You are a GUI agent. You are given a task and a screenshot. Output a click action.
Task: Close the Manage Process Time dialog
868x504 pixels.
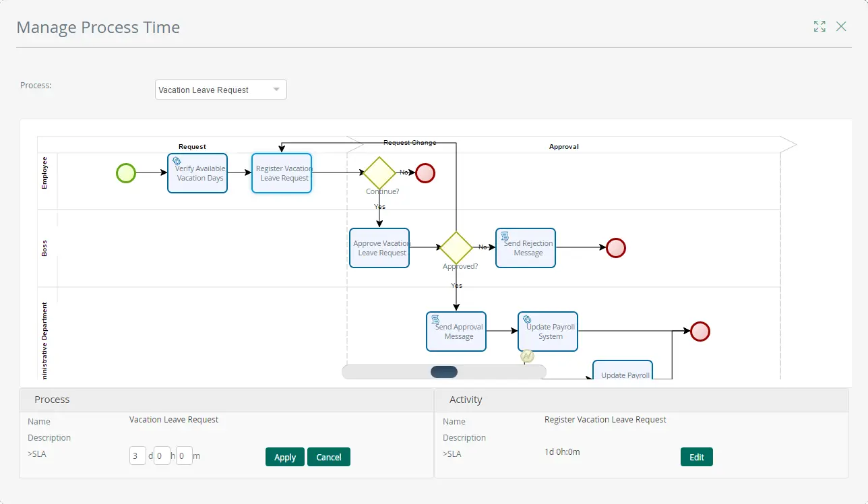coord(841,26)
